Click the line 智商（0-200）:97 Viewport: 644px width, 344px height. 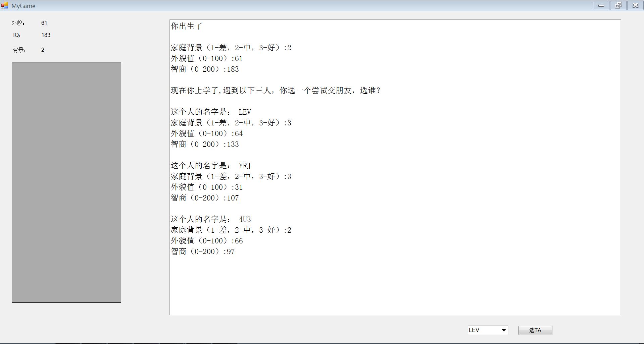203,251
